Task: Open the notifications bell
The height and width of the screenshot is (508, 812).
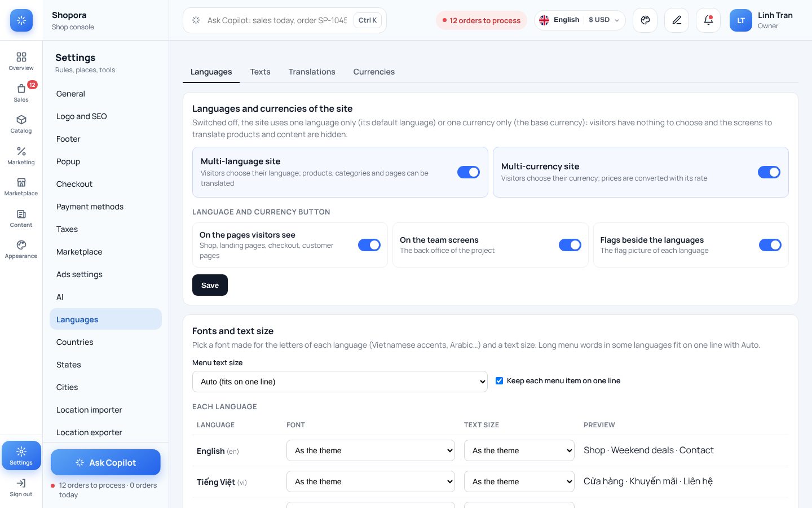Action: pos(708,20)
